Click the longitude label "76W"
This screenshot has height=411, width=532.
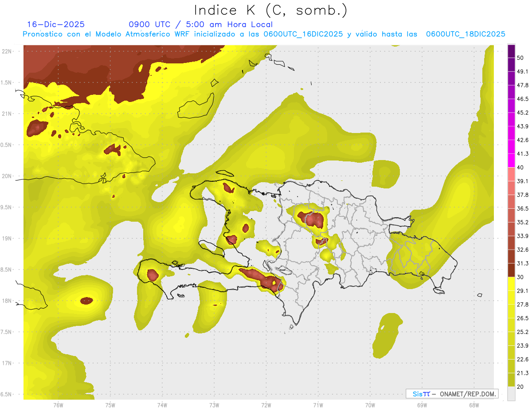coord(58,405)
